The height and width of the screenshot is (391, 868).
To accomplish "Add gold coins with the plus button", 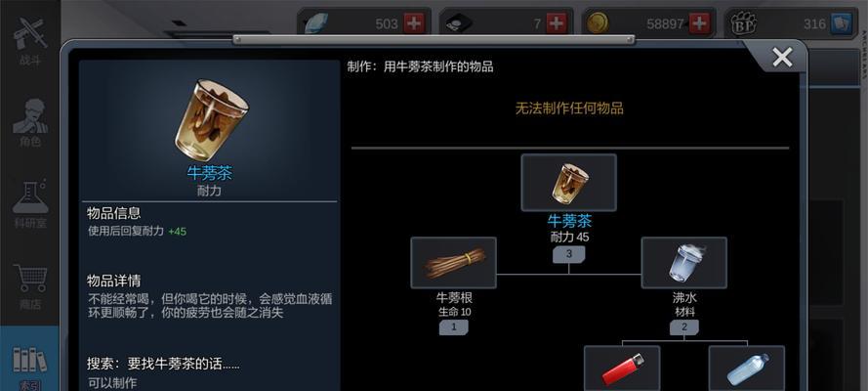I will 700,23.
